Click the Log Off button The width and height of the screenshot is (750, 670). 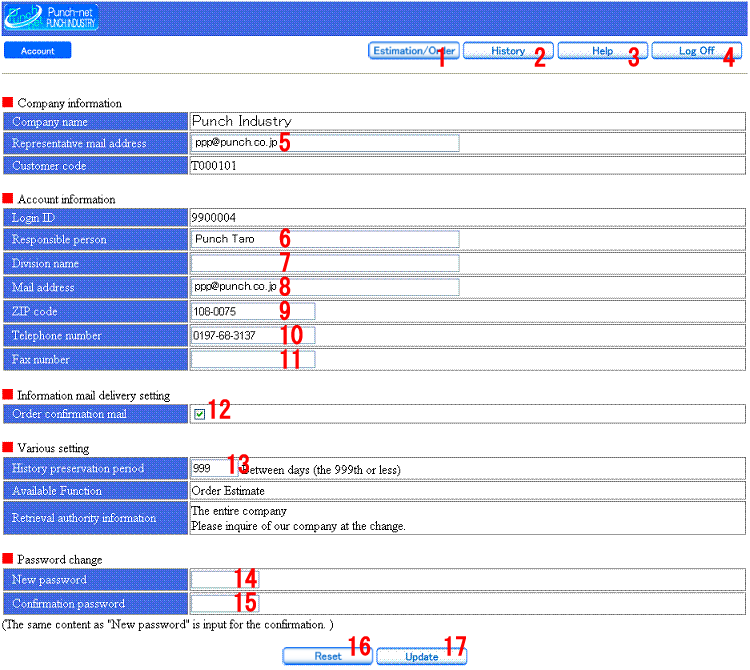[x=696, y=51]
